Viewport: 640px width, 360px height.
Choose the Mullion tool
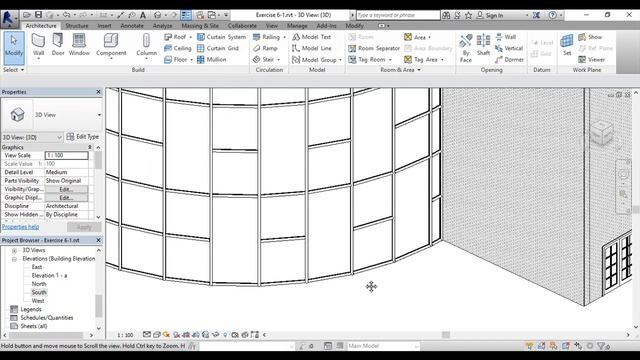coord(211,60)
